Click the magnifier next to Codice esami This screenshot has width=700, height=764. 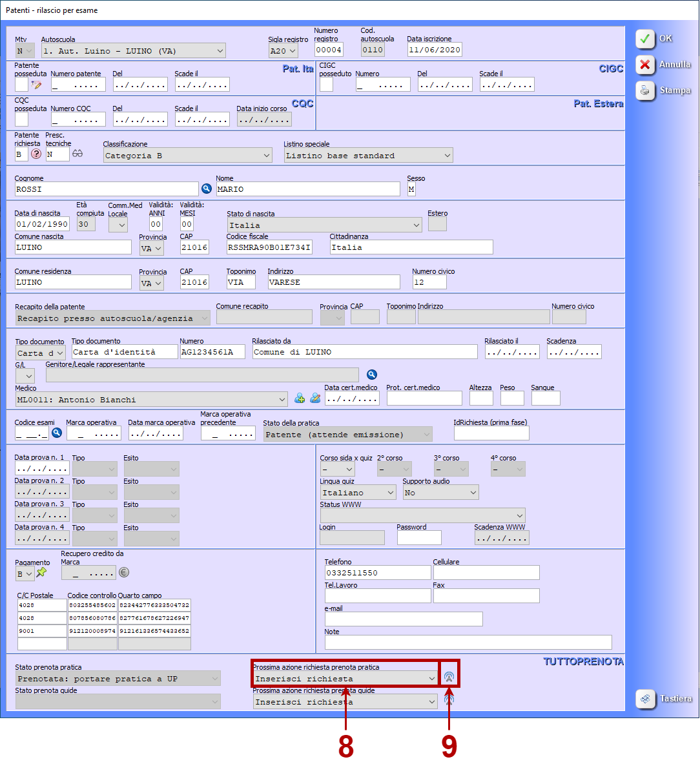tap(57, 433)
